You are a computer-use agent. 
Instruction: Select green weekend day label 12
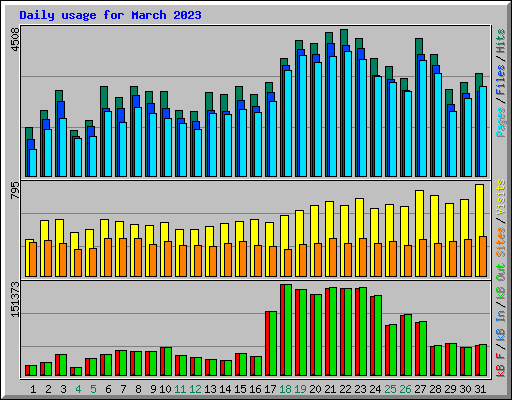(x=195, y=389)
